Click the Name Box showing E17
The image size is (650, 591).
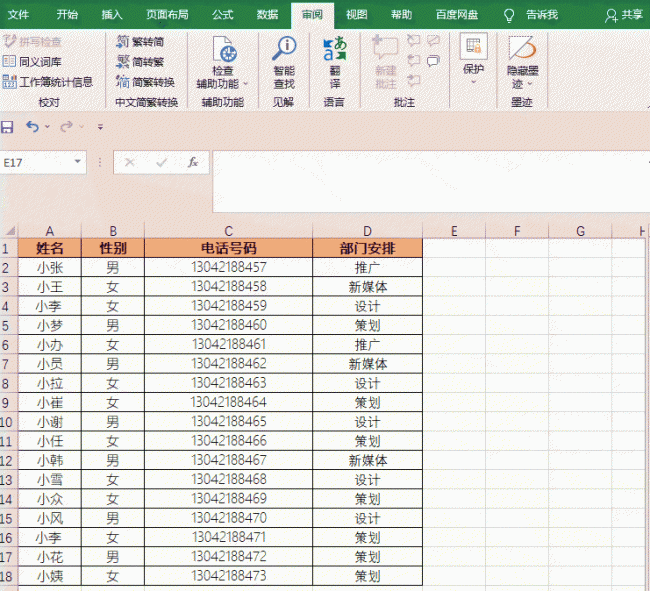(36, 162)
